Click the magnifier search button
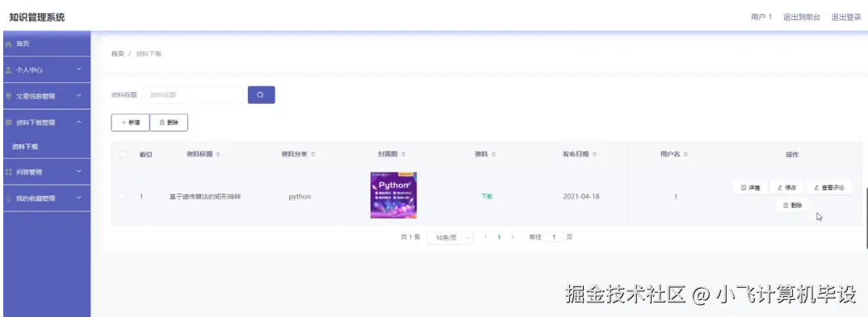This screenshot has width=868, height=317. click(262, 94)
